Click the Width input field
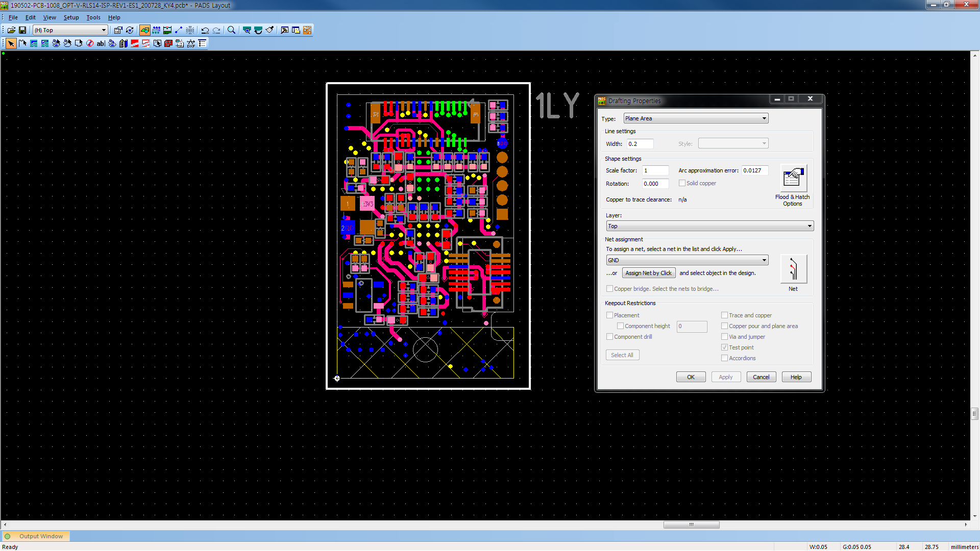Image resolution: width=980 pixels, height=551 pixels. coord(640,144)
